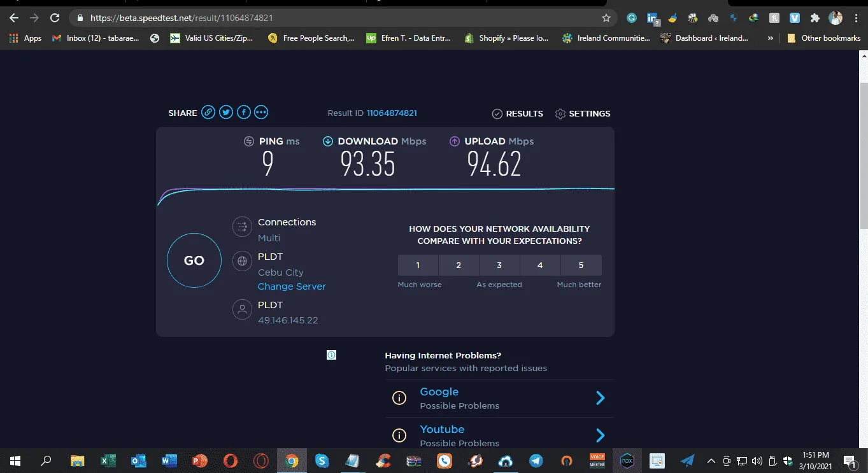The width and height of the screenshot is (868, 473).
Task: Open the LinkedIn extension icon
Action: [x=652, y=18]
